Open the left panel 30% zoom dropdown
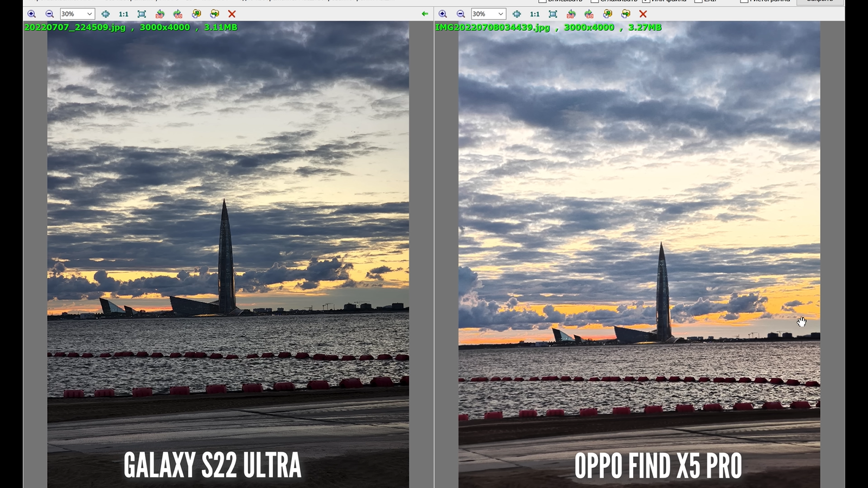This screenshot has height=488, width=868. pos(90,14)
